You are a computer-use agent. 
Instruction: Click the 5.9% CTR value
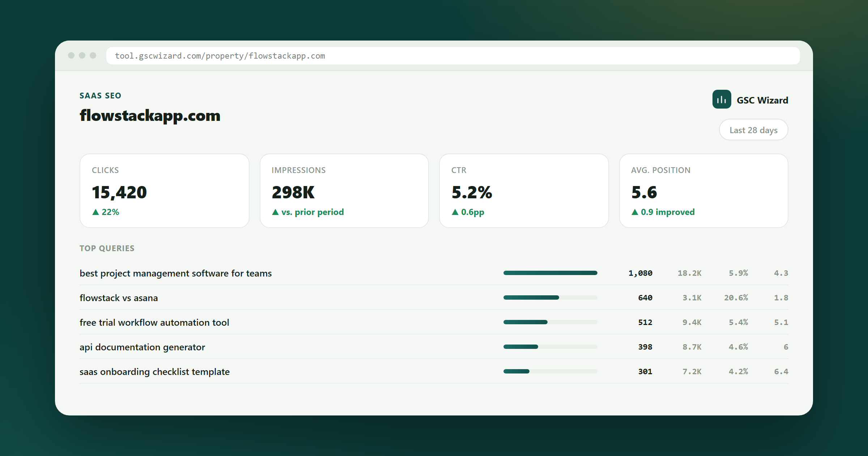point(738,273)
